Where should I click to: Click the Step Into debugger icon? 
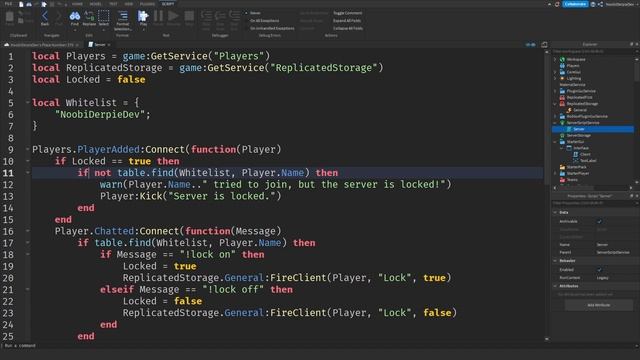206,16
